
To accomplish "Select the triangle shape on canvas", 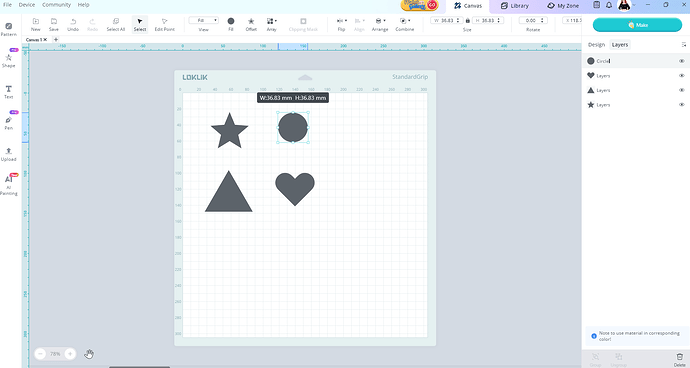I will pyautogui.click(x=229, y=192).
